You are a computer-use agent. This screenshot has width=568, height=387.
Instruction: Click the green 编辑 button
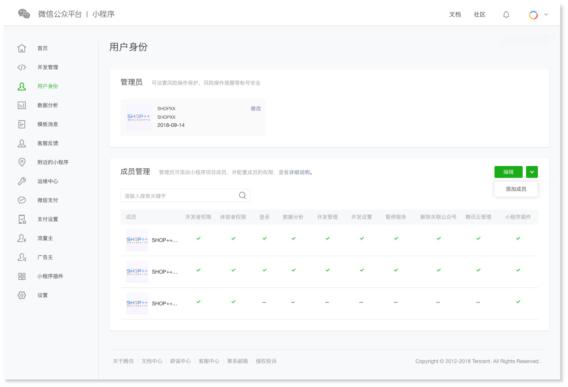[508, 172]
